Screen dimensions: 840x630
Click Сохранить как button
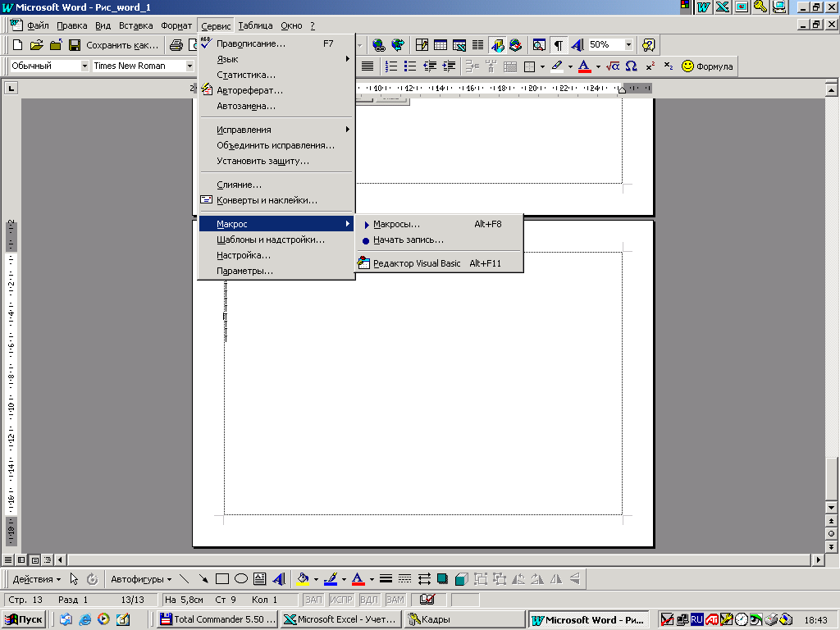(122, 45)
